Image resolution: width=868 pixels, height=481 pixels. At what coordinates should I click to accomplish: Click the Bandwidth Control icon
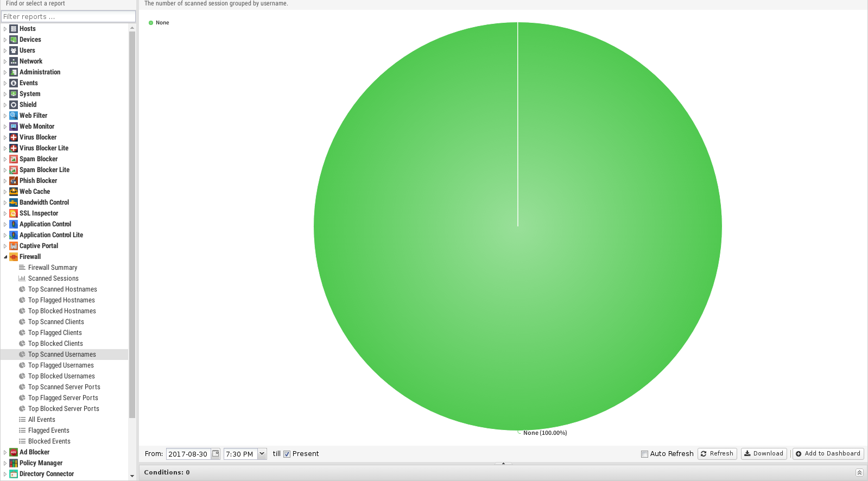tap(14, 202)
